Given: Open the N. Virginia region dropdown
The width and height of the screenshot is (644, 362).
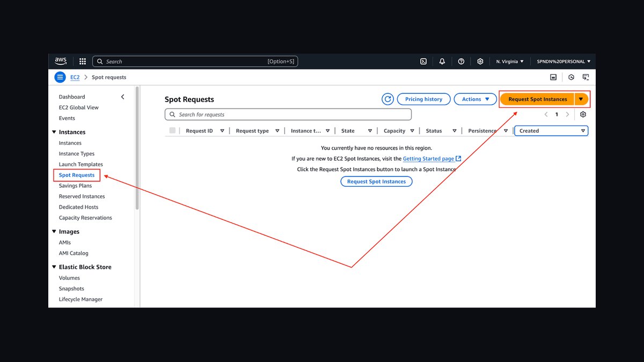Looking at the screenshot, I should click(510, 62).
